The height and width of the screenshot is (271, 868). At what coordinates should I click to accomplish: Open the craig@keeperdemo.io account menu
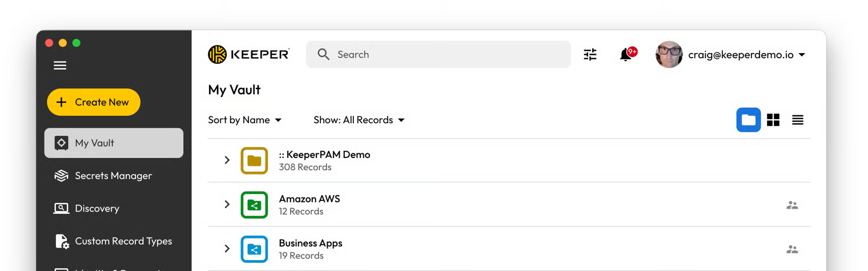coord(740,55)
